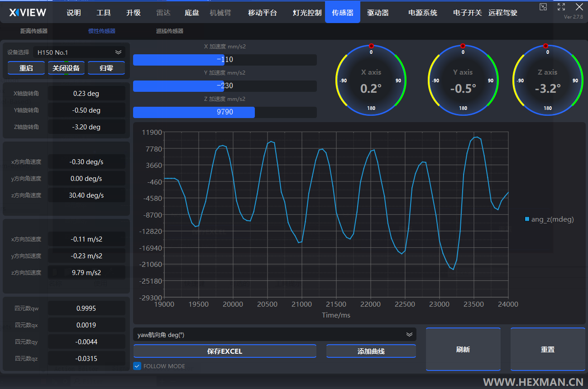Click the 四元数qz value -0.0315

pyautogui.click(x=86, y=359)
